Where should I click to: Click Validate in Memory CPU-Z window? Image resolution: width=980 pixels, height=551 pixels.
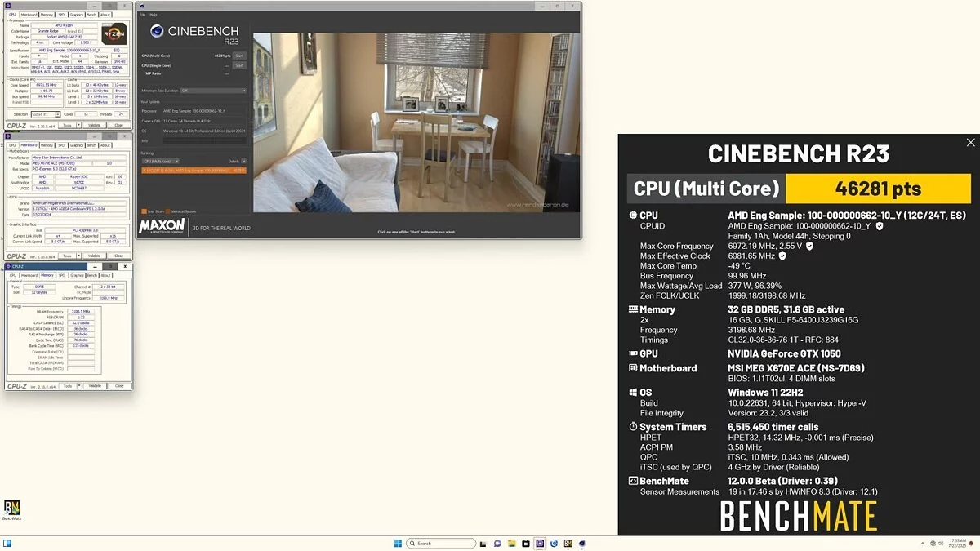pyautogui.click(x=94, y=386)
